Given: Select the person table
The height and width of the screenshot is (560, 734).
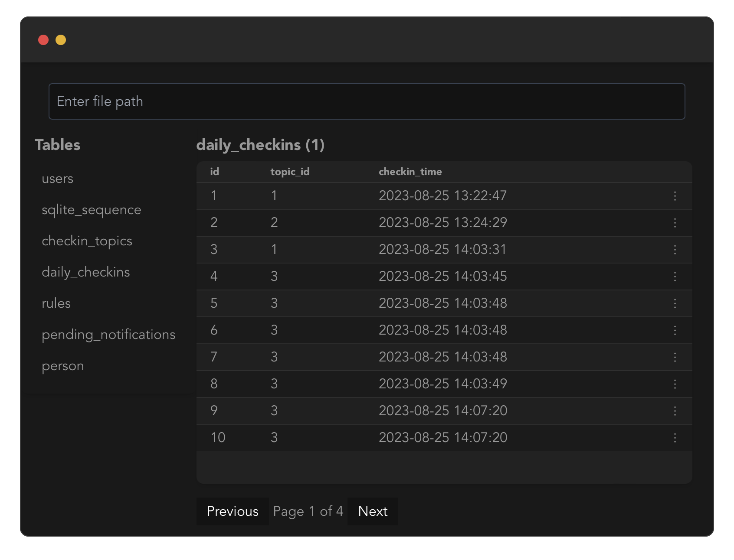Looking at the screenshot, I should pos(63,366).
